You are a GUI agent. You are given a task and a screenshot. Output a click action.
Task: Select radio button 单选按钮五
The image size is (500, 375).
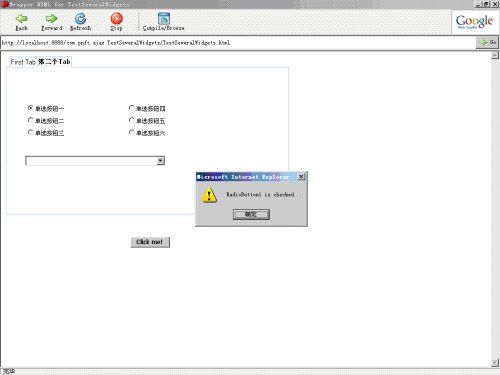(131, 120)
